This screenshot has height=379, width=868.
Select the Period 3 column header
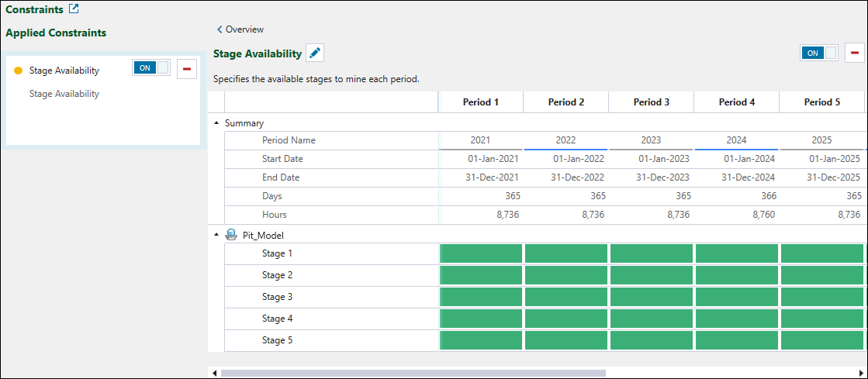tap(651, 102)
